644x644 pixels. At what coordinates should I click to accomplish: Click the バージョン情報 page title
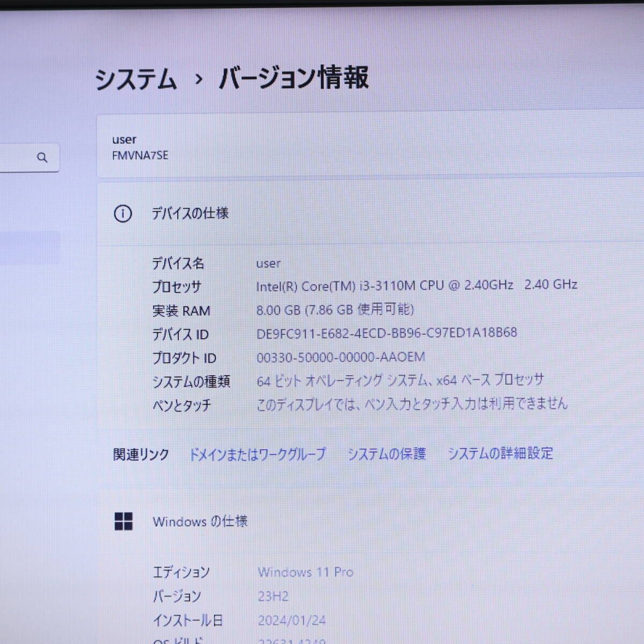coord(294,78)
